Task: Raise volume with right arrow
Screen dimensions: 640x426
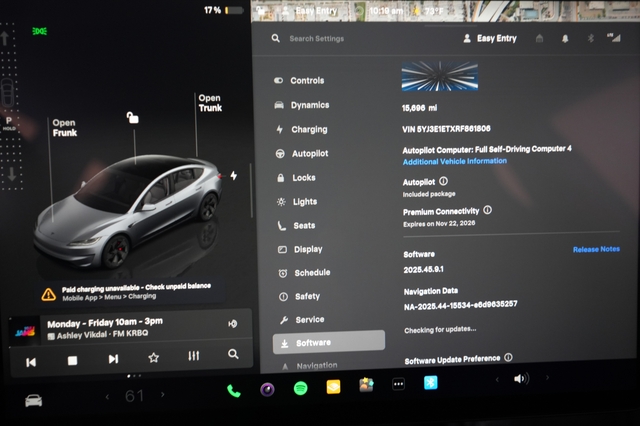Action: tap(547, 378)
